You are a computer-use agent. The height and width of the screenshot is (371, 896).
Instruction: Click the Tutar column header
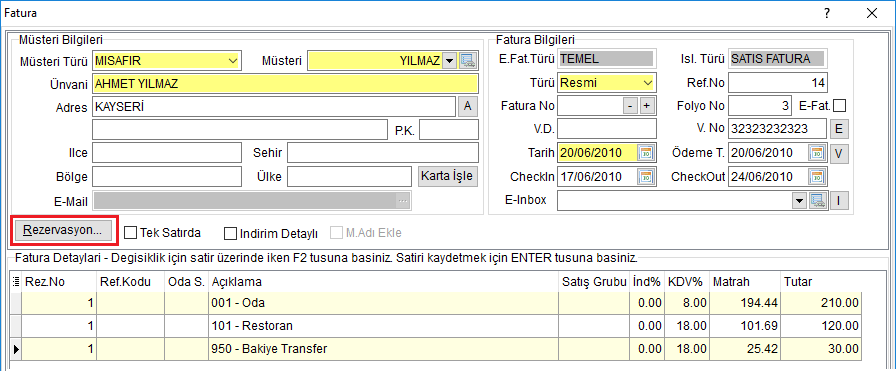click(820, 282)
